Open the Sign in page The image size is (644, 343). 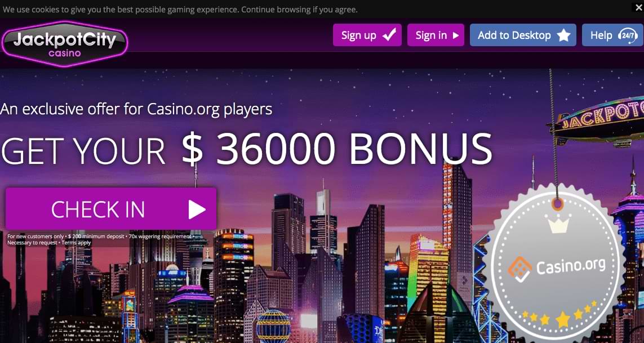coord(436,35)
